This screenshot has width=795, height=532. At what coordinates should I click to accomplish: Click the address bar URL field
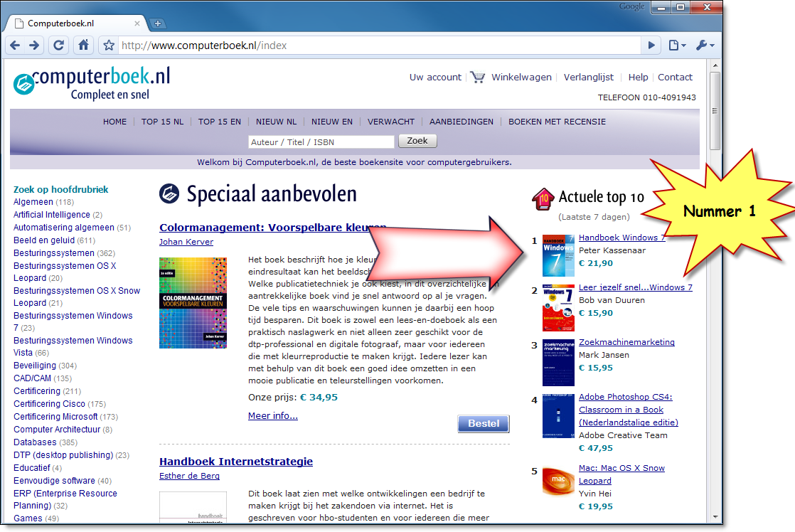[378, 46]
